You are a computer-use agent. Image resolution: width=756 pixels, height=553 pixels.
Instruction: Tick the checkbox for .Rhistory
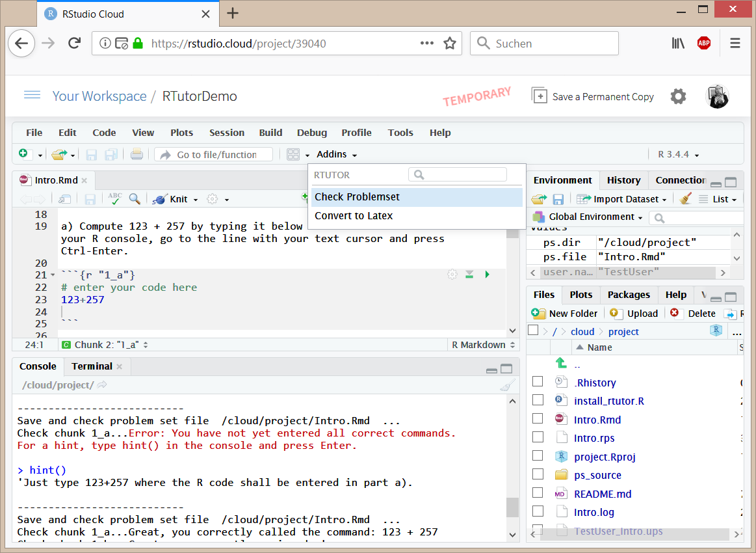click(x=538, y=382)
